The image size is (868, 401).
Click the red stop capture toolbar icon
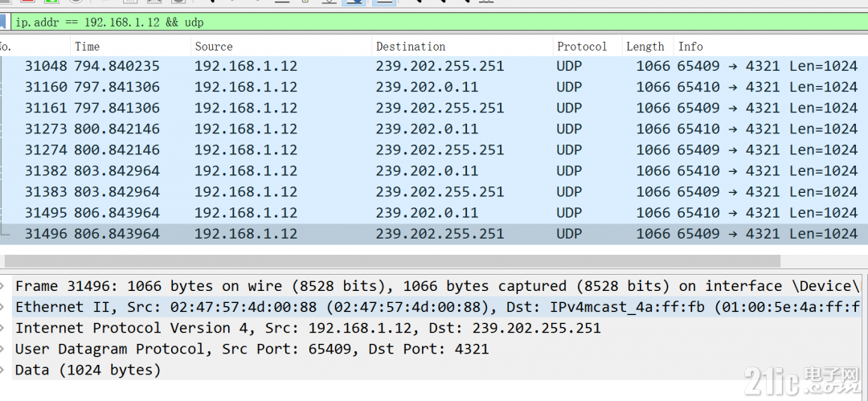27,2
